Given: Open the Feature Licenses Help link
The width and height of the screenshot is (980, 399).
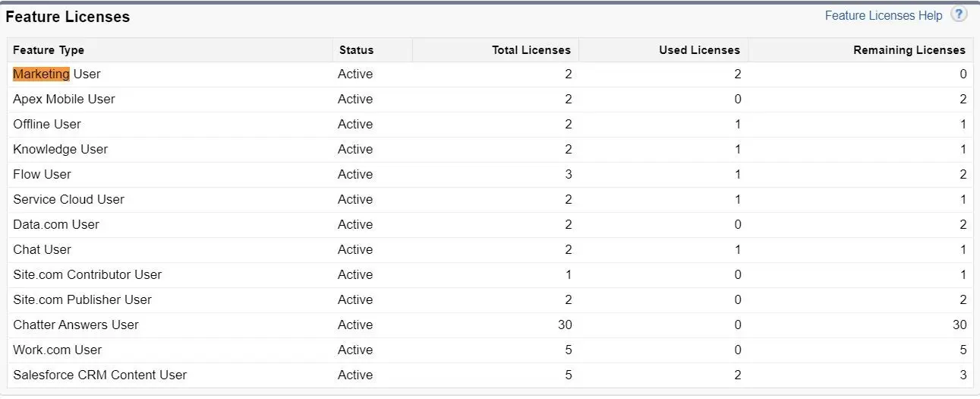Looking at the screenshot, I should [884, 15].
